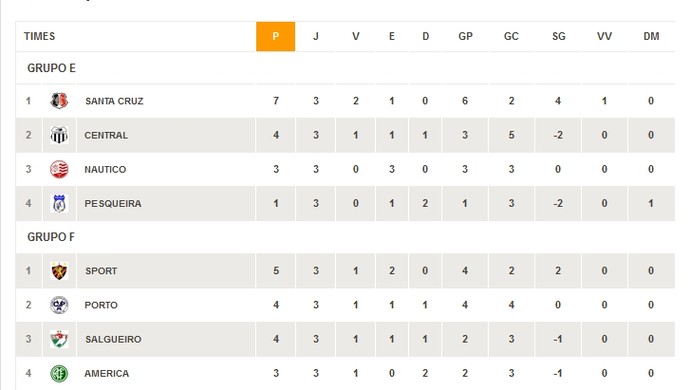Click the America team crest
This screenshot has height=390, width=690.
[x=59, y=373]
